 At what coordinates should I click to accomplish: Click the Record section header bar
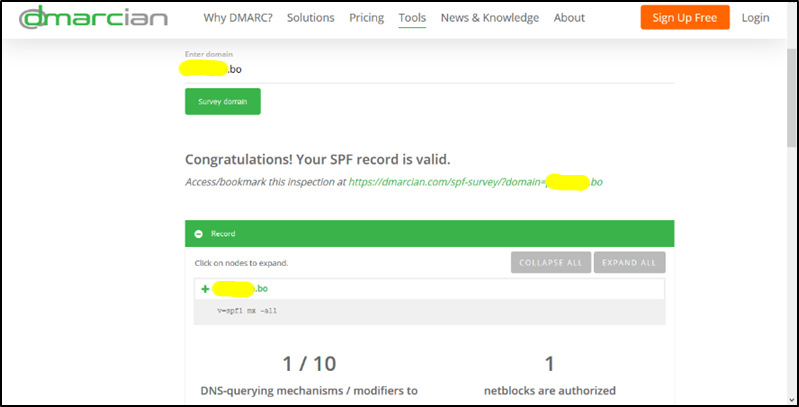(430, 234)
